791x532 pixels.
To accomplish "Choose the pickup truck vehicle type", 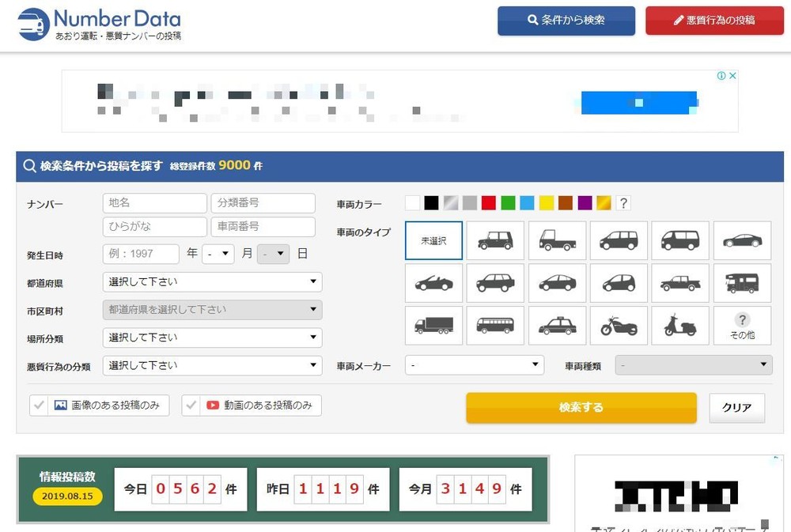I will pos(680,283).
